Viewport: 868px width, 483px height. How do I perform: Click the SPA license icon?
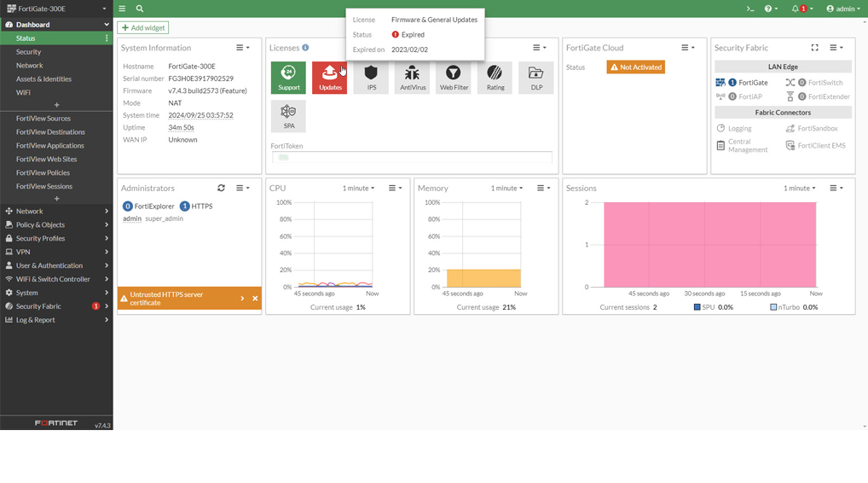pyautogui.click(x=288, y=116)
